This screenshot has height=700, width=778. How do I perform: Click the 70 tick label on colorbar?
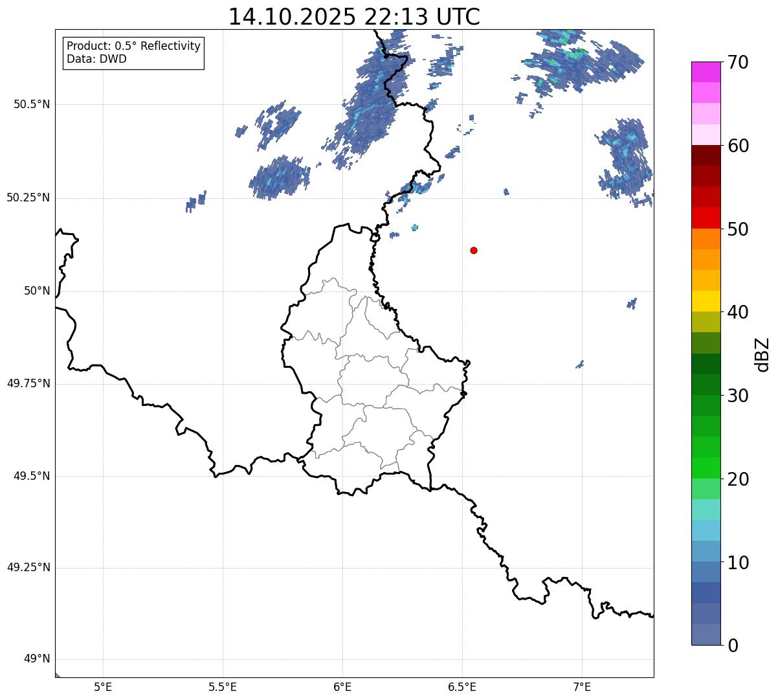[739, 63]
